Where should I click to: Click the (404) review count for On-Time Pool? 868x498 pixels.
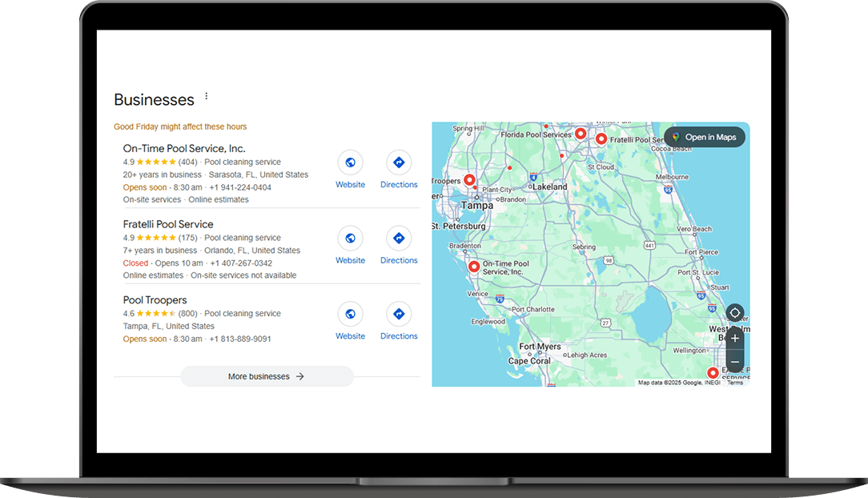coord(187,162)
